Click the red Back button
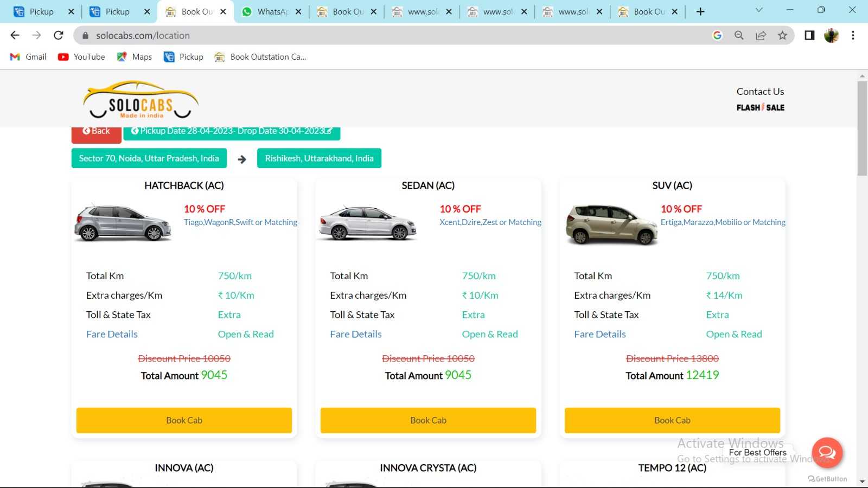Image resolution: width=868 pixels, height=488 pixels. tap(96, 134)
